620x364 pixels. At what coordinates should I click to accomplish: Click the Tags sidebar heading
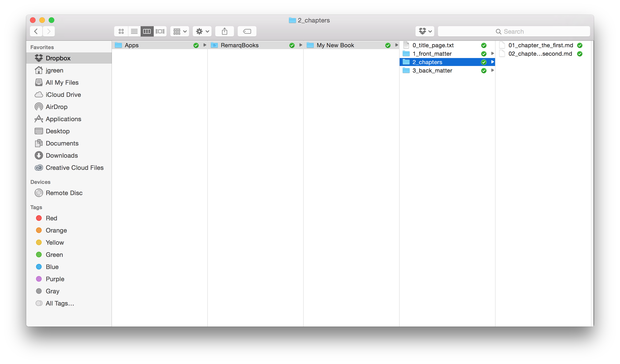tap(36, 207)
